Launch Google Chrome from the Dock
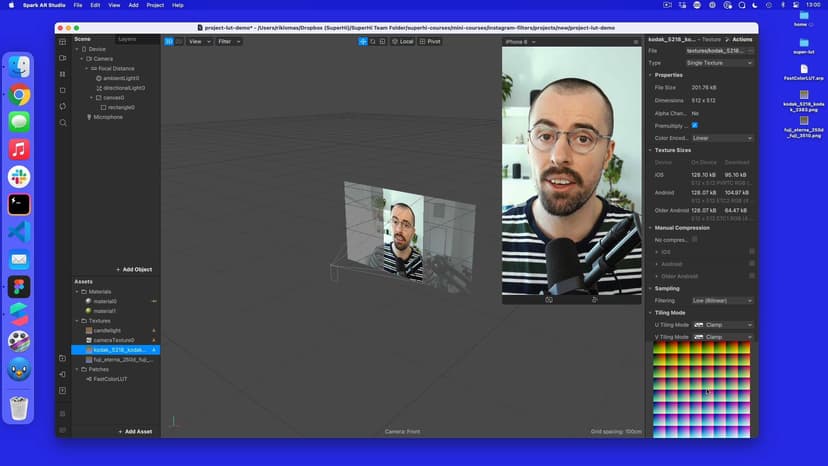The height and width of the screenshot is (466, 828). (19, 95)
